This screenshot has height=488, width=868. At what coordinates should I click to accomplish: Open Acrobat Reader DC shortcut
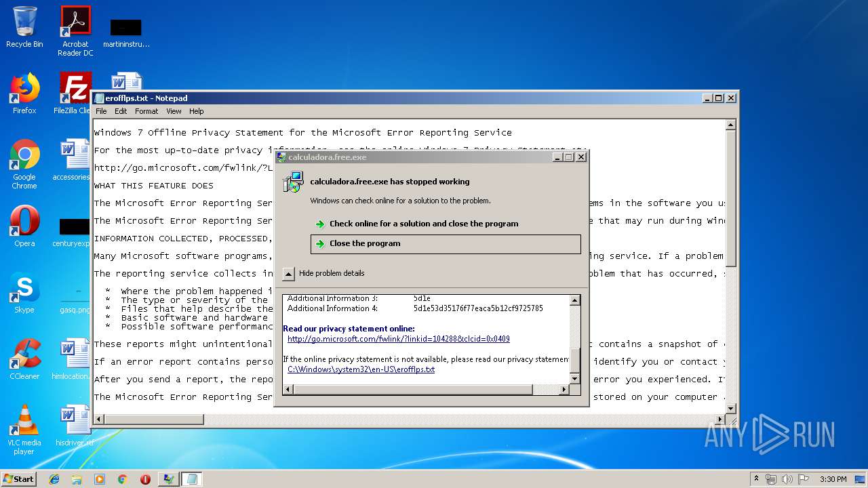[x=75, y=31]
